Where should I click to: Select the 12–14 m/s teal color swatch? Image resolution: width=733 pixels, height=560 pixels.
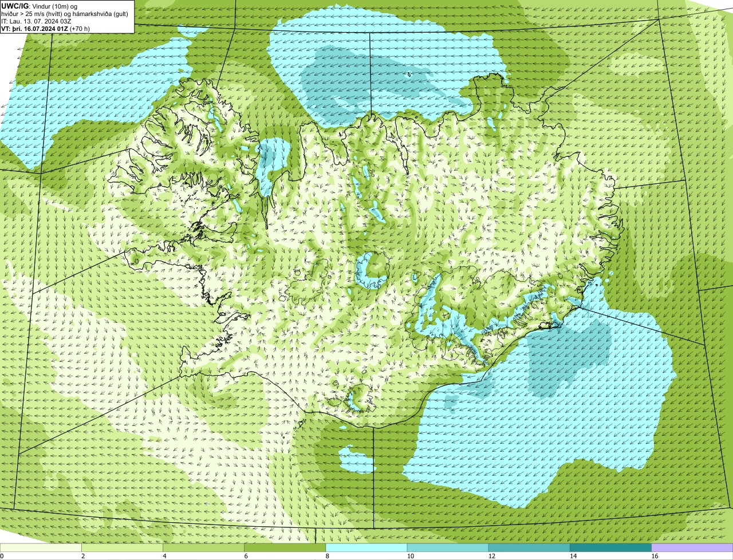click(x=529, y=547)
